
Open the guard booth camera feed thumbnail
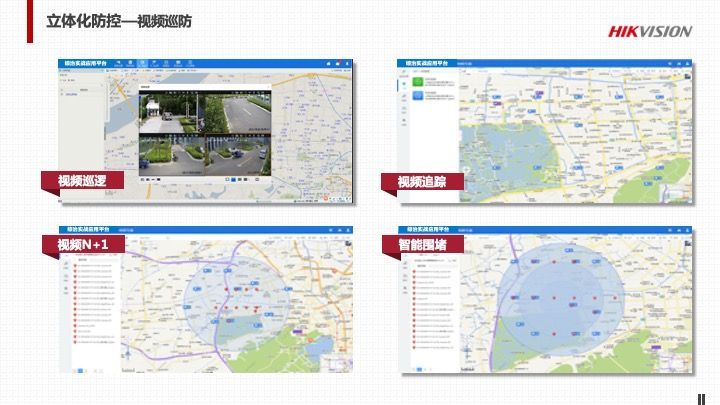click(172, 112)
